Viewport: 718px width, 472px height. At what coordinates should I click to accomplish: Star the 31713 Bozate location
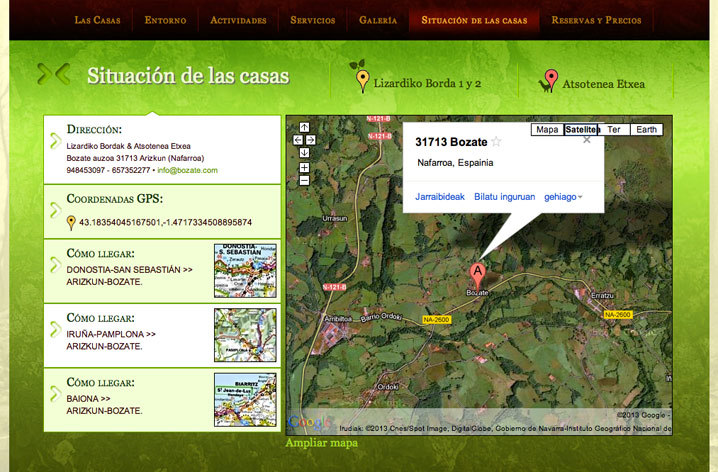click(x=496, y=143)
